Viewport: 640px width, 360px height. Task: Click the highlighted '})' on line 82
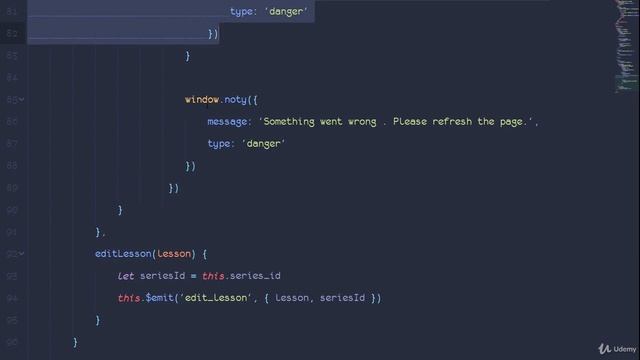click(213, 33)
